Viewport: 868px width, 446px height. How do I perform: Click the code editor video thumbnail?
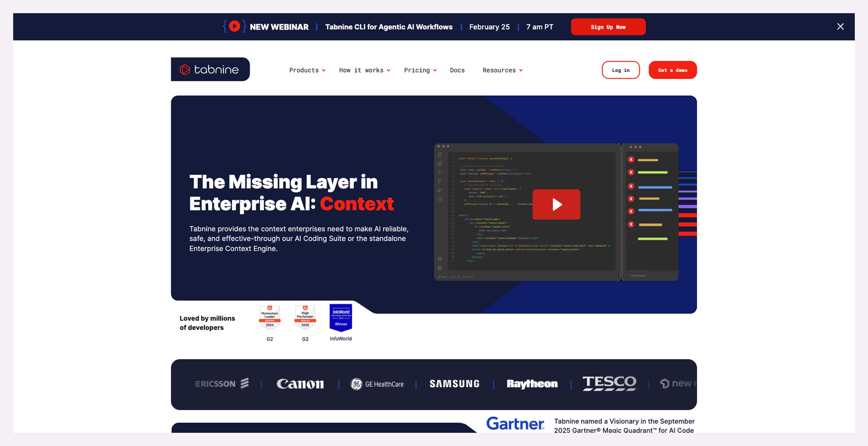point(556,212)
